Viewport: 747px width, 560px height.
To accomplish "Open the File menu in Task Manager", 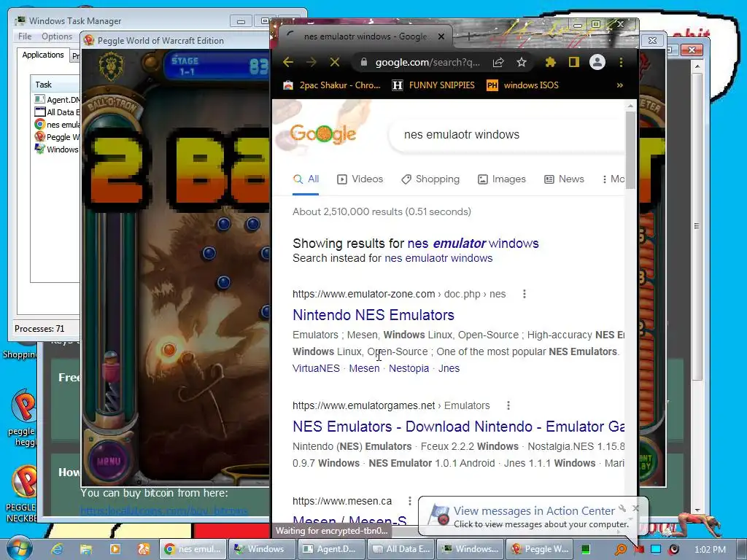I will (x=25, y=36).
